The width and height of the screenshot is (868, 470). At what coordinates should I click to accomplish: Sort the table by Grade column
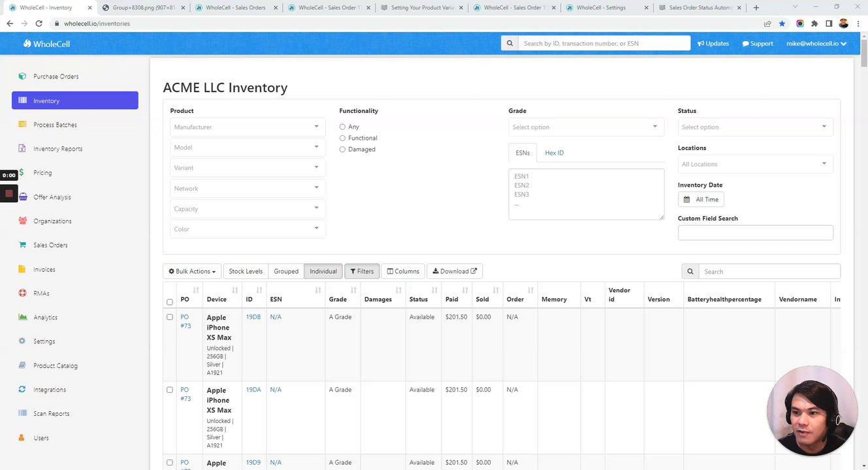point(353,290)
